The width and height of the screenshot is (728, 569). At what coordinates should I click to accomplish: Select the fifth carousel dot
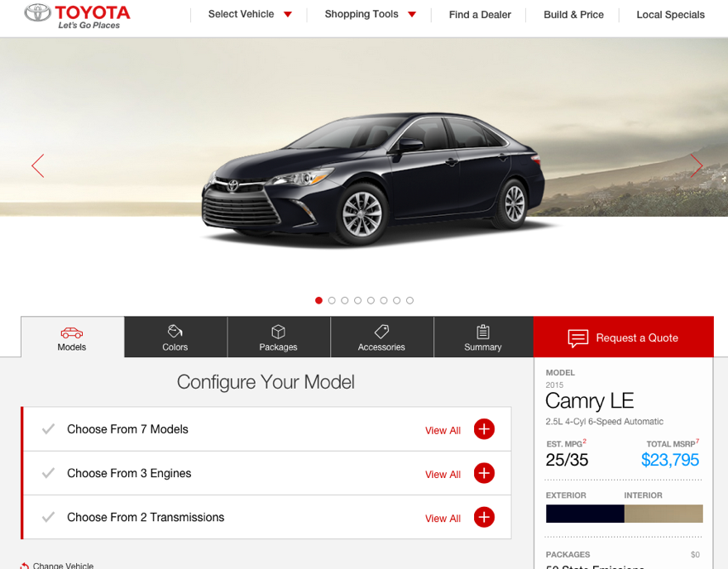tap(371, 300)
